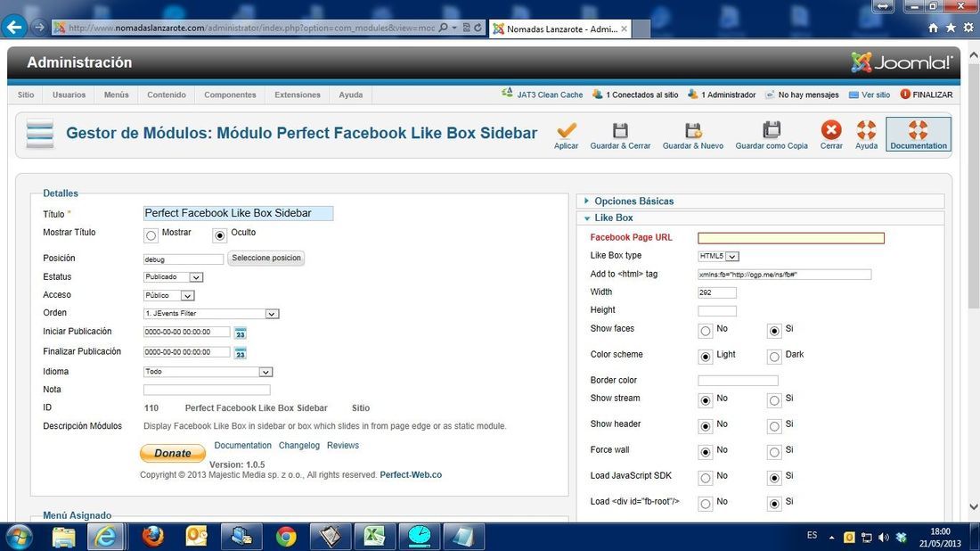Open the Menús menu
Screen dimensions: 980x551
tap(116, 95)
